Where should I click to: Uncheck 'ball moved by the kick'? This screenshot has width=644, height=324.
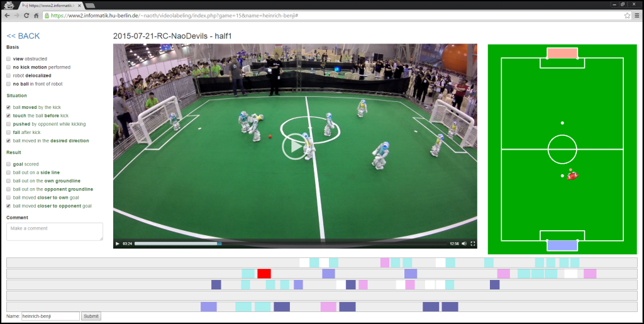tap(8, 108)
